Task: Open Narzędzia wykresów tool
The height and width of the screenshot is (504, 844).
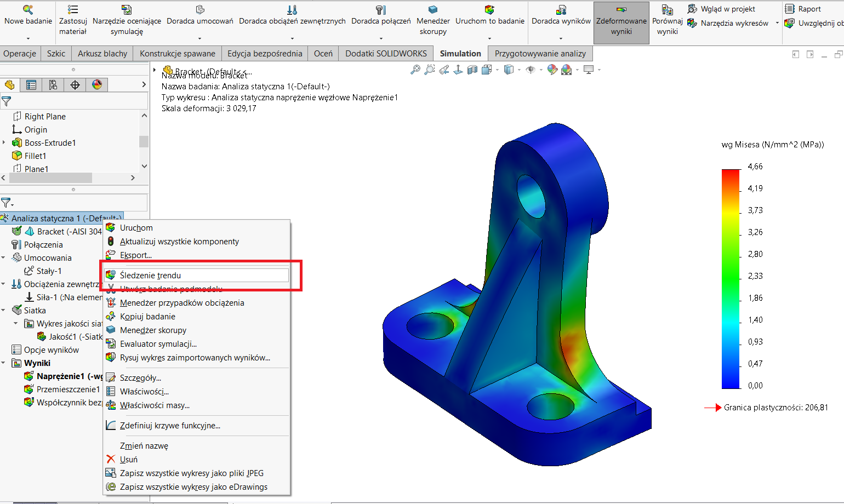Action: 728,23
